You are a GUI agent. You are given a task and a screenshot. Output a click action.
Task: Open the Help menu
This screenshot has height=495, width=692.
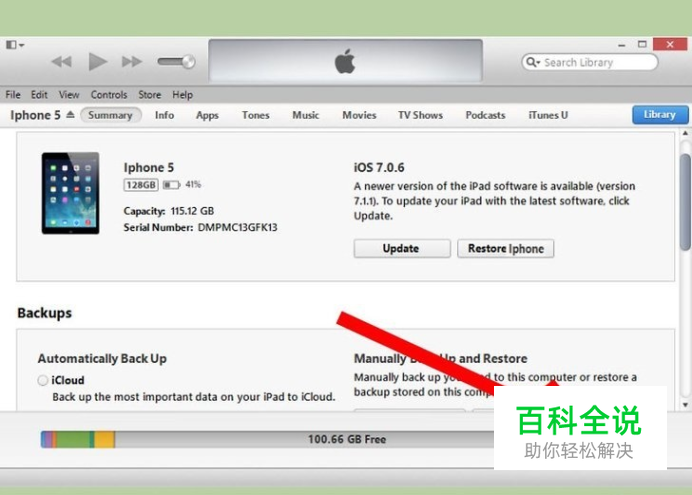coord(182,95)
